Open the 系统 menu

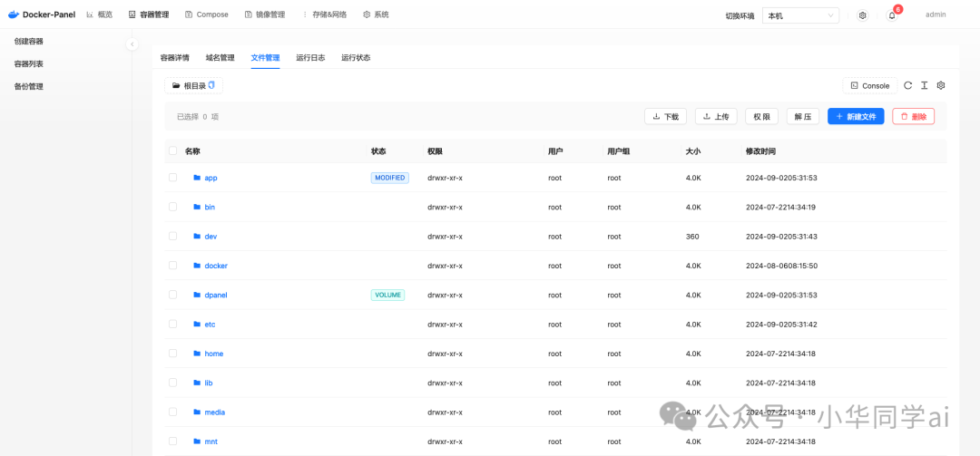(x=376, y=15)
